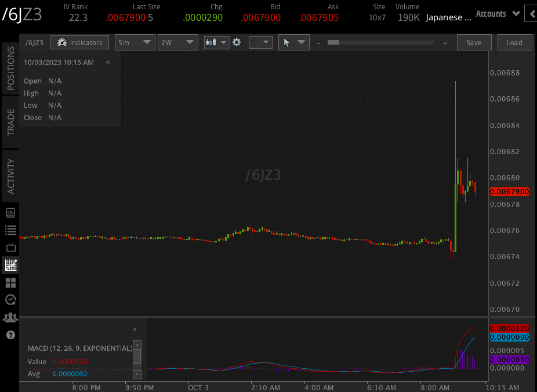
Task: Open the Help question mark icon
Action: (10, 335)
